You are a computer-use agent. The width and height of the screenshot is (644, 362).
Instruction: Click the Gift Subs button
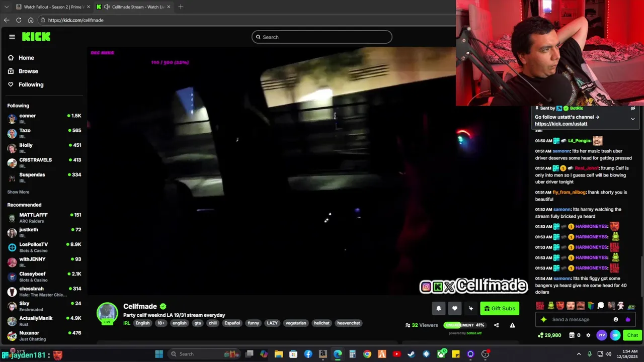point(500,309)
